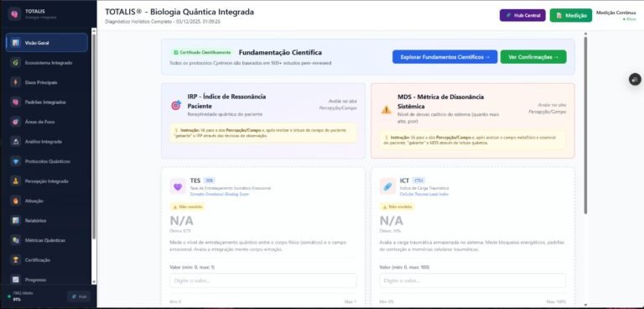This screenshot has height=309, width=644.
Task: Click the TBQ Médio 97% indicator
Action: click(x=20, y=296)
